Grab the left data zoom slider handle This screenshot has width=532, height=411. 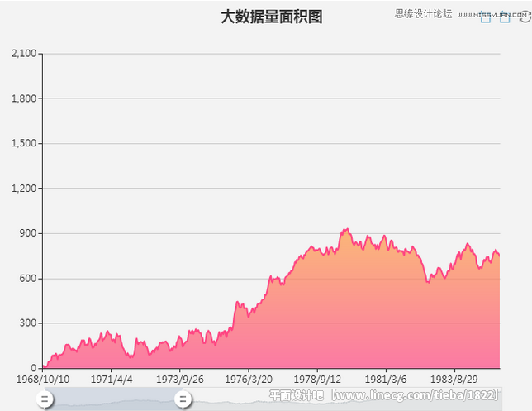[45, 399]
